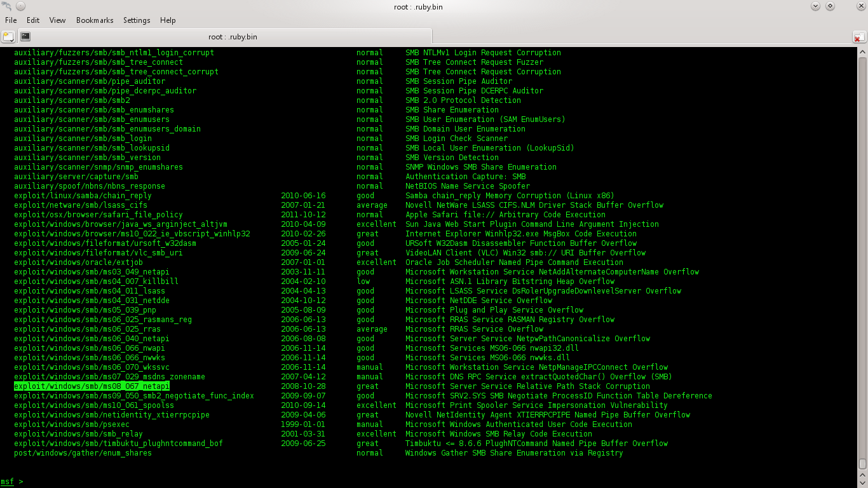The height and width of the screenshot is (488, 868).
Task: Click the terminal icon on the tab bar
Action: pyautogui.click(x=25, y=37)
